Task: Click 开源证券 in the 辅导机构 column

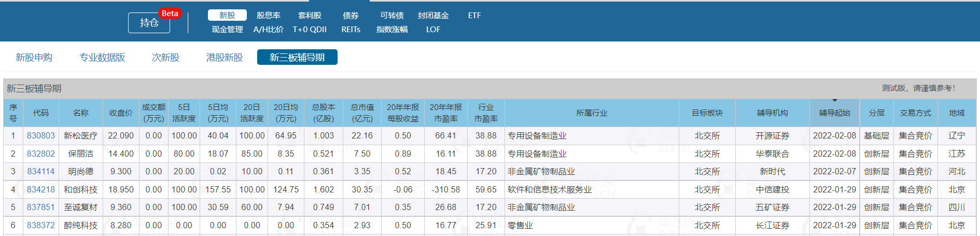Action: coord(773,136)
